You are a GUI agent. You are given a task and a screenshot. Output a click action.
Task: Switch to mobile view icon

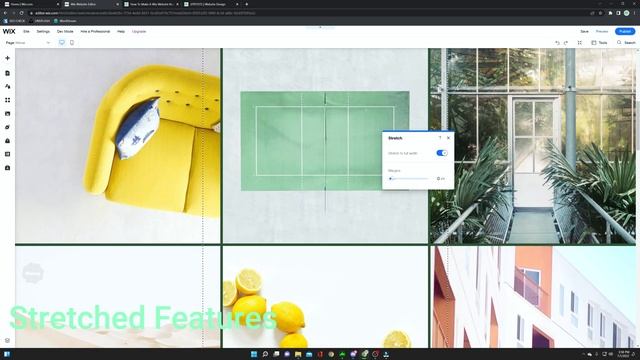pos(72,42)
